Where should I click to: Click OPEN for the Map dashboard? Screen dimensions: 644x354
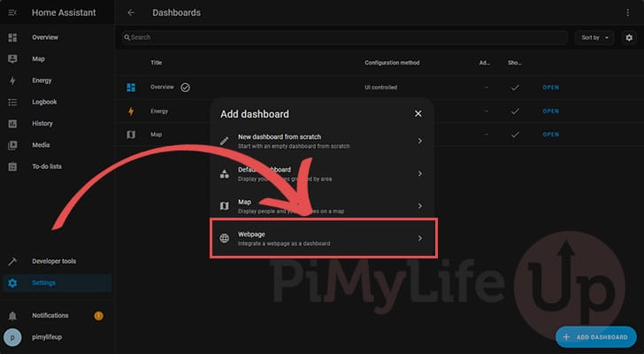click(550, 135)
